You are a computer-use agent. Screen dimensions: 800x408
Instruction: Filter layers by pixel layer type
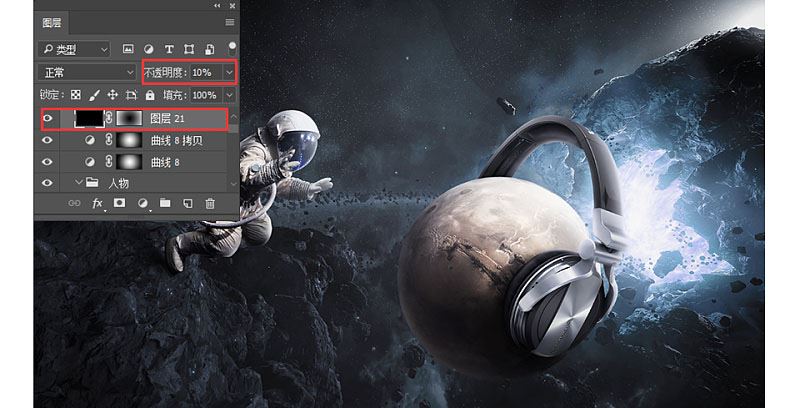(128, 49)
